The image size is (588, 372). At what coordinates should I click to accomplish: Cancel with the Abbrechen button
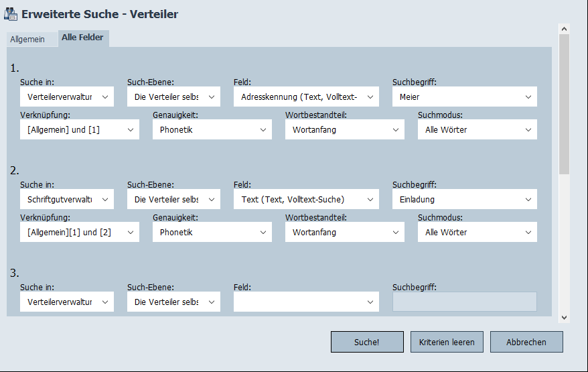[x=526, y=342]
